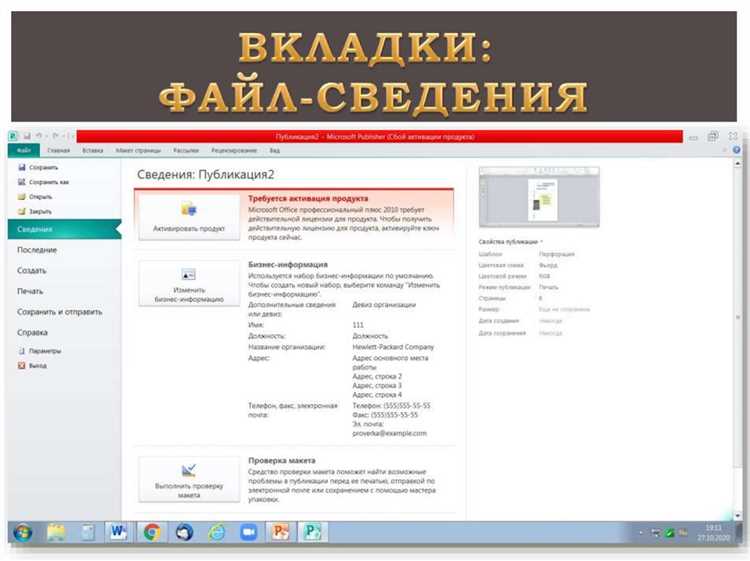
Task: Click Undo arrow in quick access toolbar
Action: point(39,136)
